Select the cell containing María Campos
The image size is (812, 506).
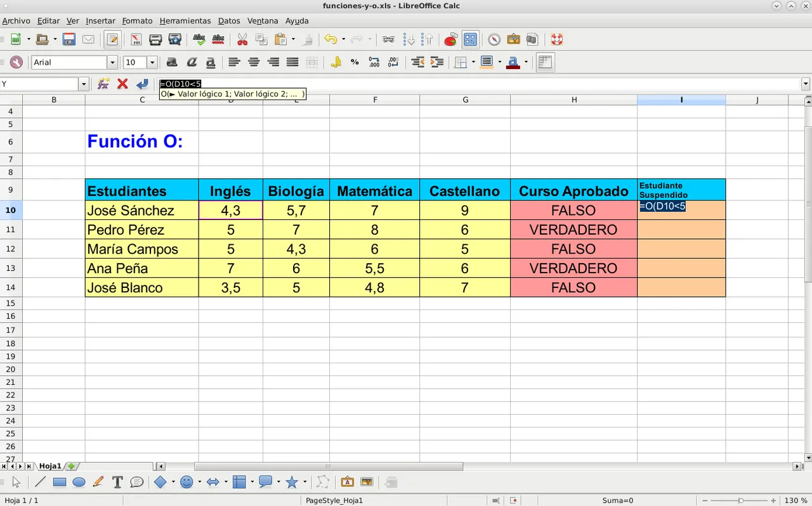[x=141, y=249]
